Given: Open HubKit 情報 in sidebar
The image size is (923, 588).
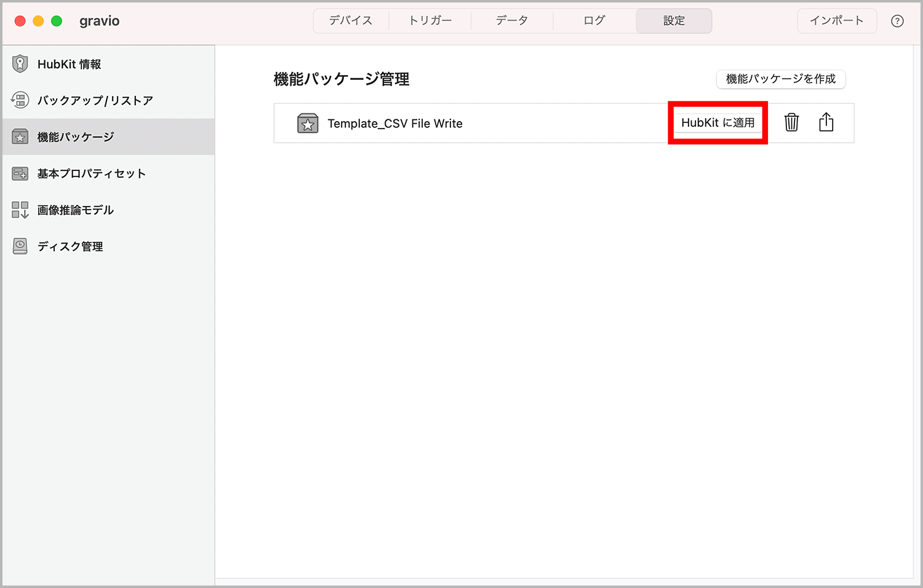Looking at the screenshot, I should [x=108, y=64].
